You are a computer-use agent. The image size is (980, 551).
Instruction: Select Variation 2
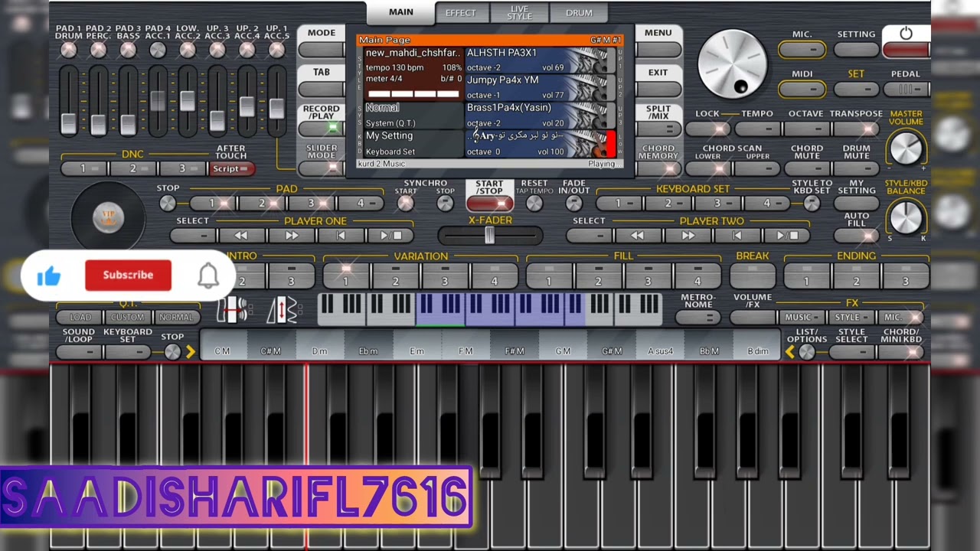click(395, 275)
